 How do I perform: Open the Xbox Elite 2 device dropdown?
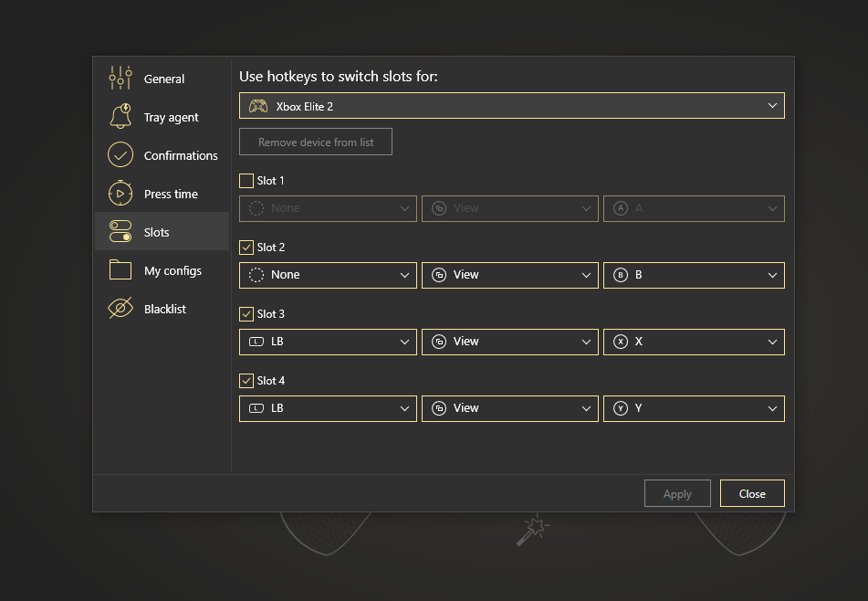point(511,106)
